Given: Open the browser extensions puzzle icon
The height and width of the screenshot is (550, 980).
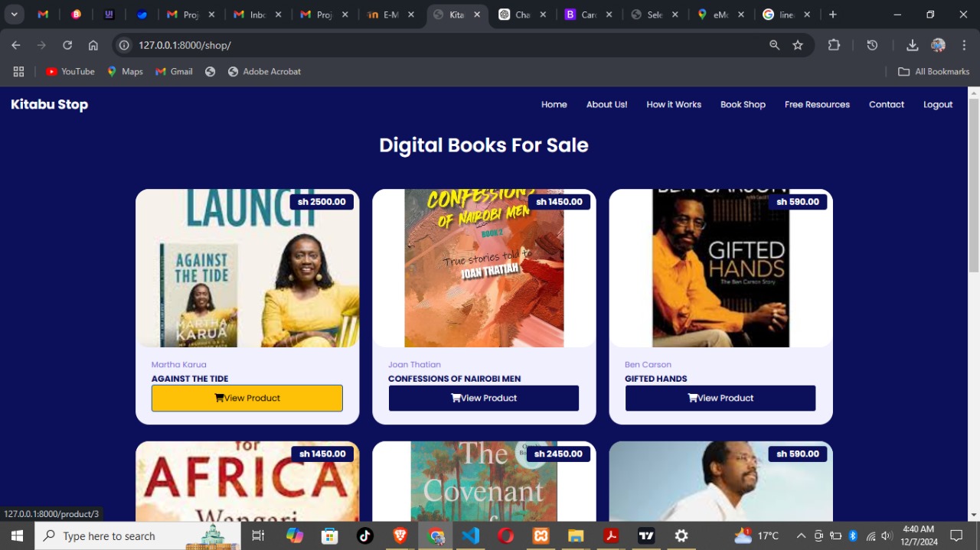Looking at the screenshot, I should [834, 45].
